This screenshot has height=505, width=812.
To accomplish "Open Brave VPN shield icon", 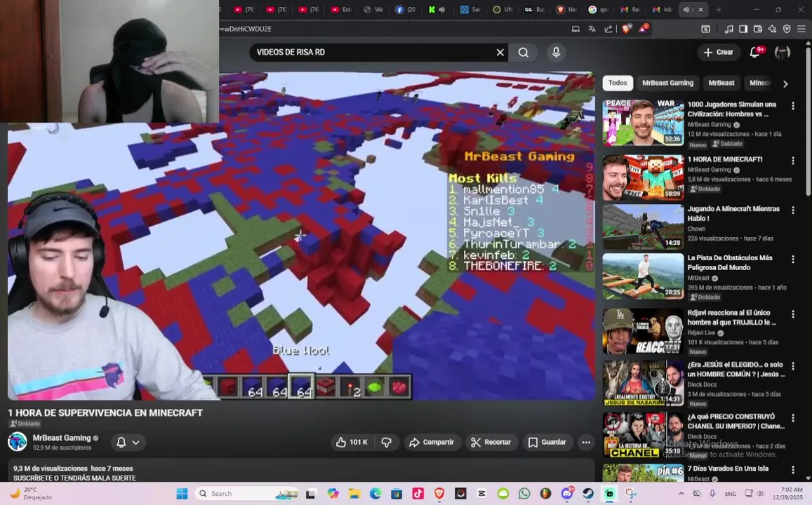I will click(x=787, y=29).
